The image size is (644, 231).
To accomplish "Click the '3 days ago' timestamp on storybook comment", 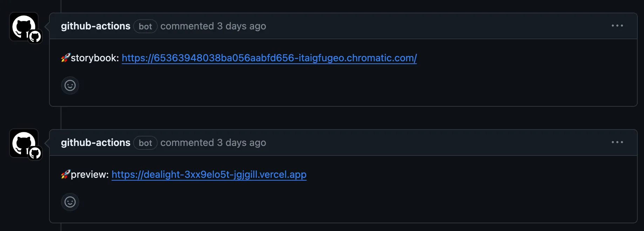I will click(241, 26).
